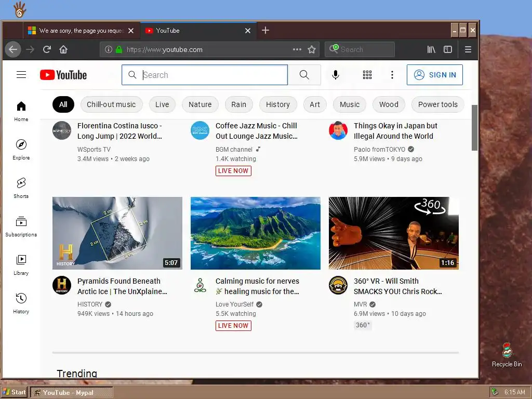
Task: Click the browser URL address field
Action: coord(209,49)
